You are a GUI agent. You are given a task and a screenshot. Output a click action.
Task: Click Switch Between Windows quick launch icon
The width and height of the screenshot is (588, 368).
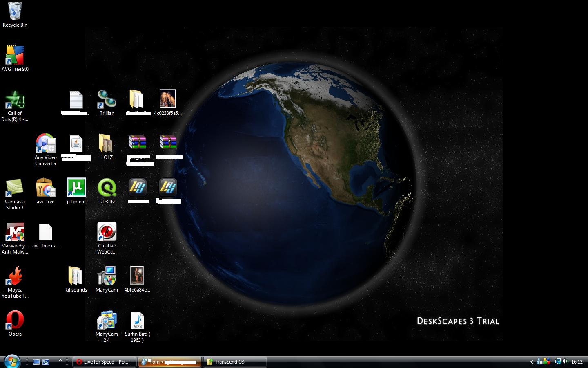[46, 362]
